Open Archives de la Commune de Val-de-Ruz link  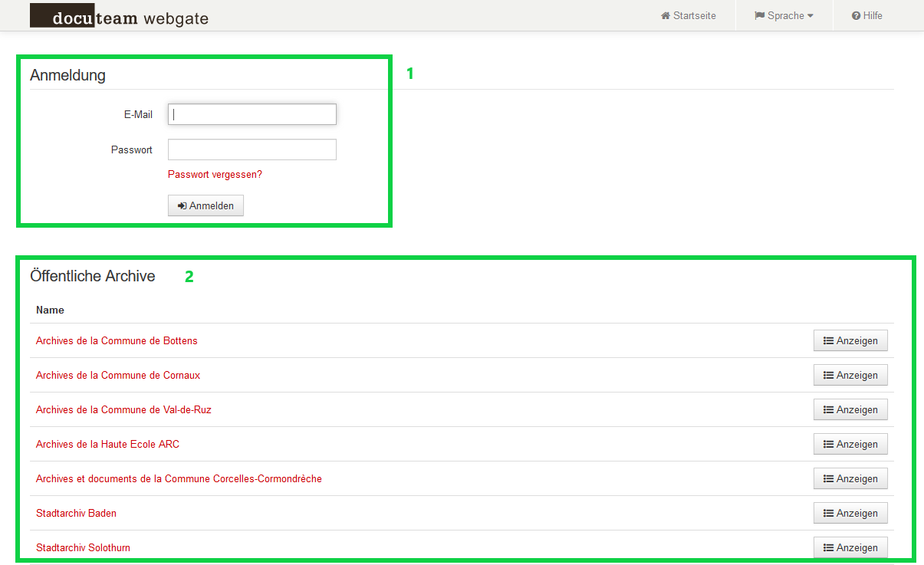point(123,410)
